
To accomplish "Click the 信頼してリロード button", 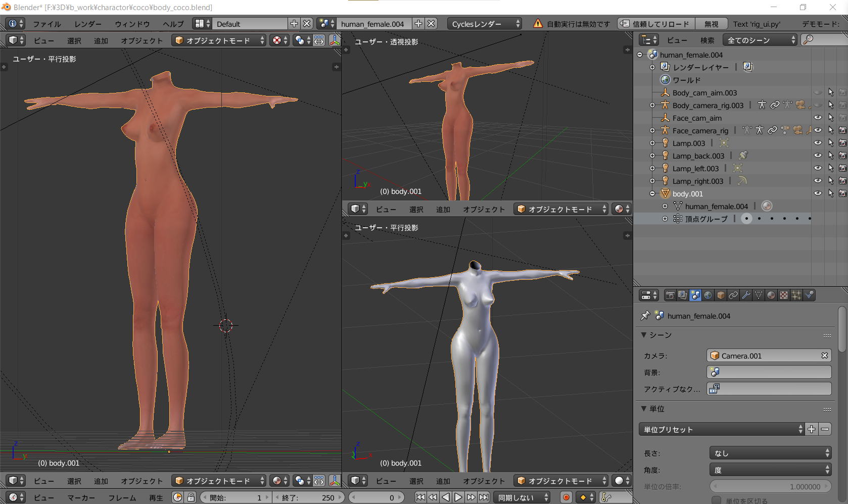I will click(x=655, y=24).
